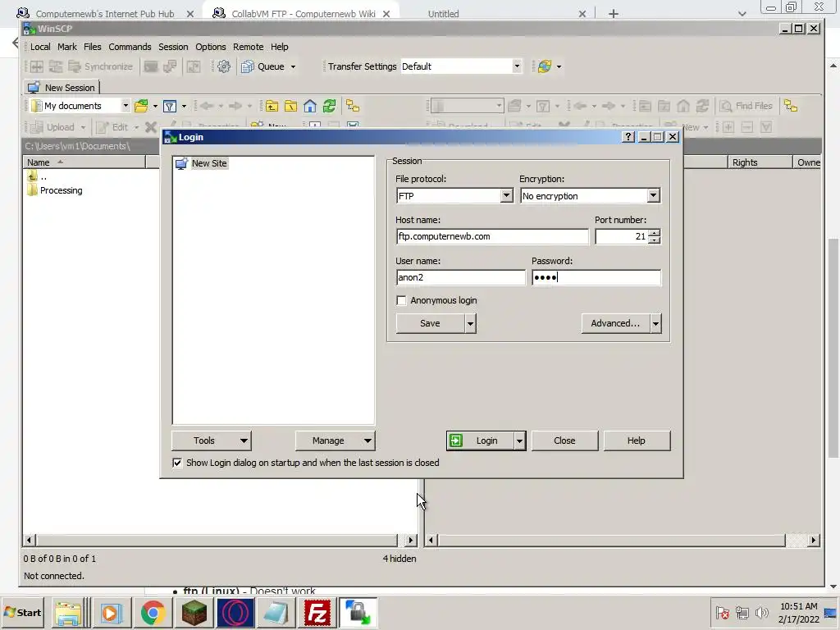
Task: Open media player taskbar icon
Action: (x=112, y=613)
